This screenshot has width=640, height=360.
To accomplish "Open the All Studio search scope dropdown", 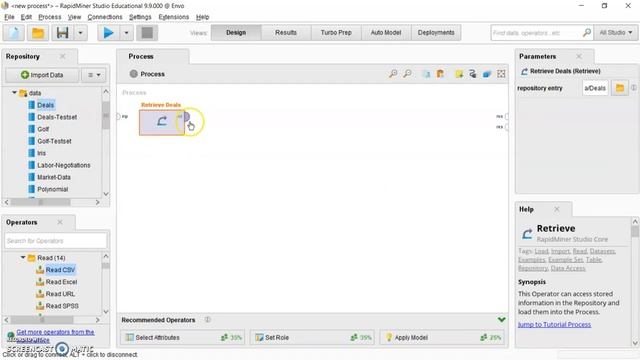I will coord(616,32).
